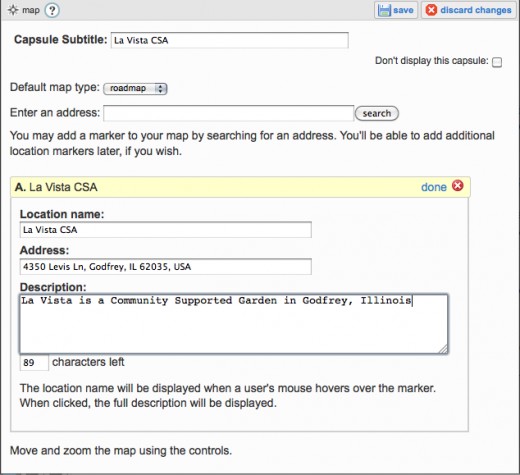Click the Description box resize grip
Image resolution: width=520 pixels, height=475 pixels.
pyautogui.click(x=443, y=349)
